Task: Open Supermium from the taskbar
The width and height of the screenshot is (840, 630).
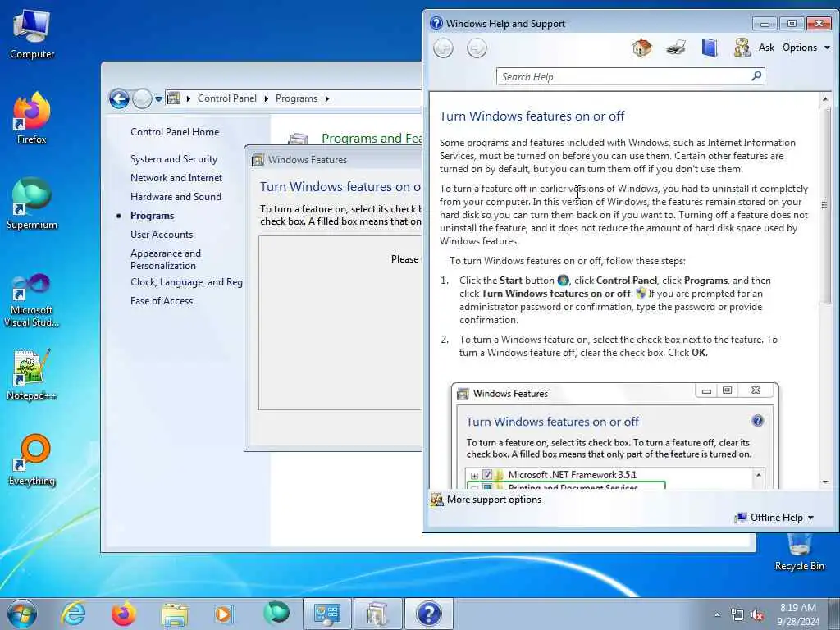Action: [x=276, y=613]
